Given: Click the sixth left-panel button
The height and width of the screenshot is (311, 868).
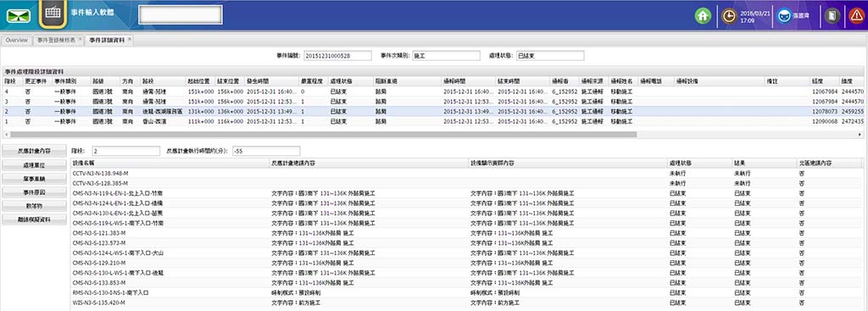Looking at the screenshot, I should (x=34, y=219).
